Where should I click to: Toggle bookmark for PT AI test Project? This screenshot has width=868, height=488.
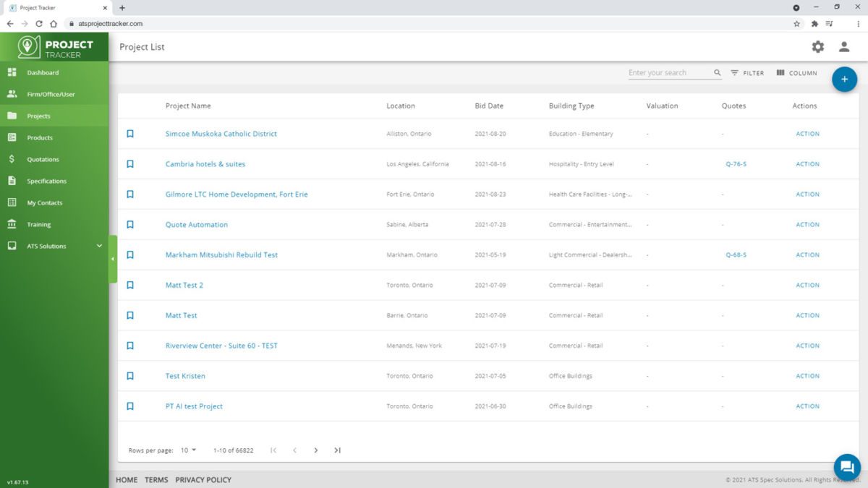[x=130, y=406]
